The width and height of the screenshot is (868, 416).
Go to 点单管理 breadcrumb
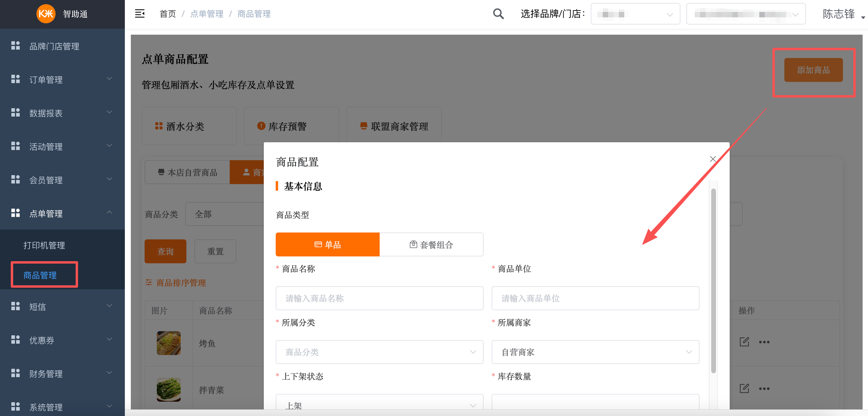207,14
